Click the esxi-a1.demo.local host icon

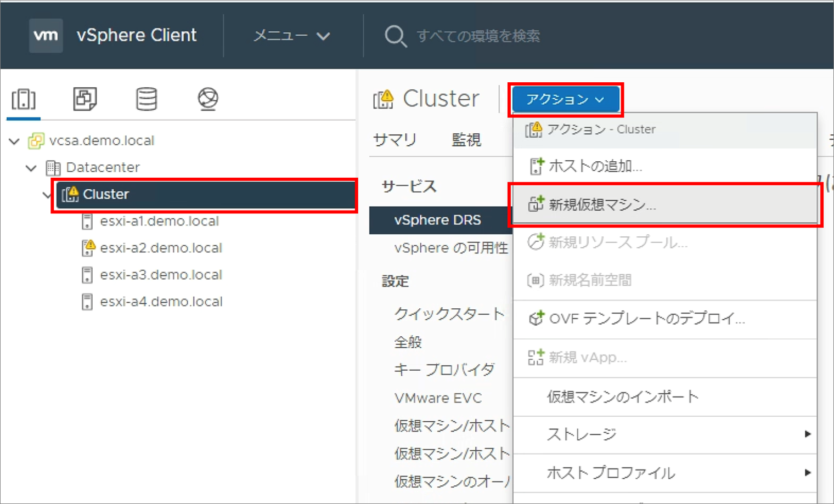pos(87,222)
